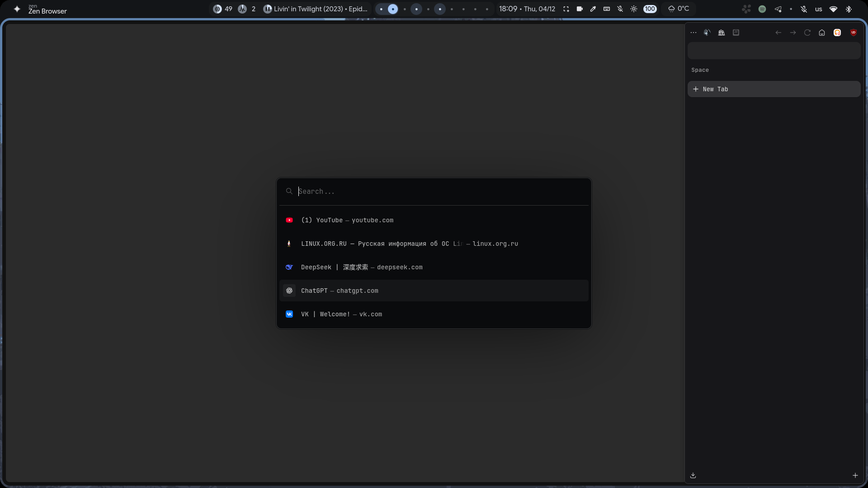Click the sidebar URL bar
Image resolution: width=868 pixels, height=488 pixels.
coord(774,51)
